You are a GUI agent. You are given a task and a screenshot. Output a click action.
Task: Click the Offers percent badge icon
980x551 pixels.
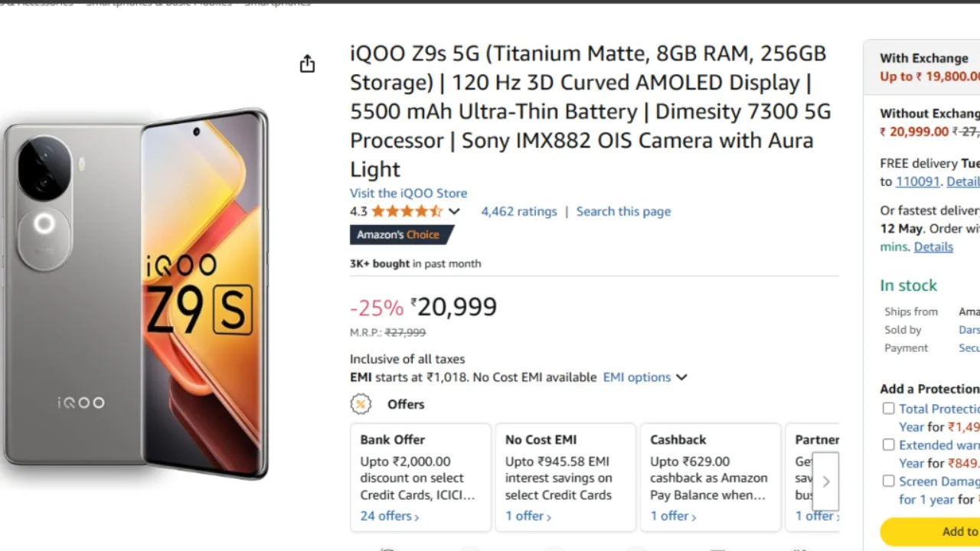[361, 404]
